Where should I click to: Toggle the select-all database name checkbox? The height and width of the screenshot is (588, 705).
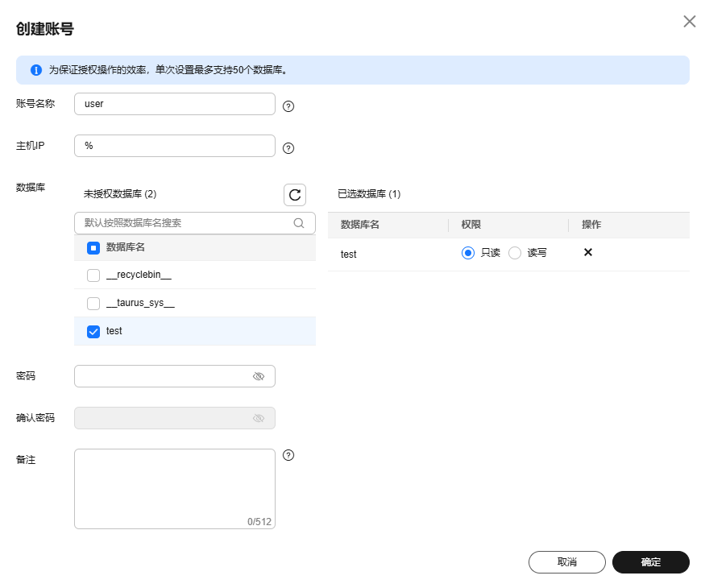[93, 248]
